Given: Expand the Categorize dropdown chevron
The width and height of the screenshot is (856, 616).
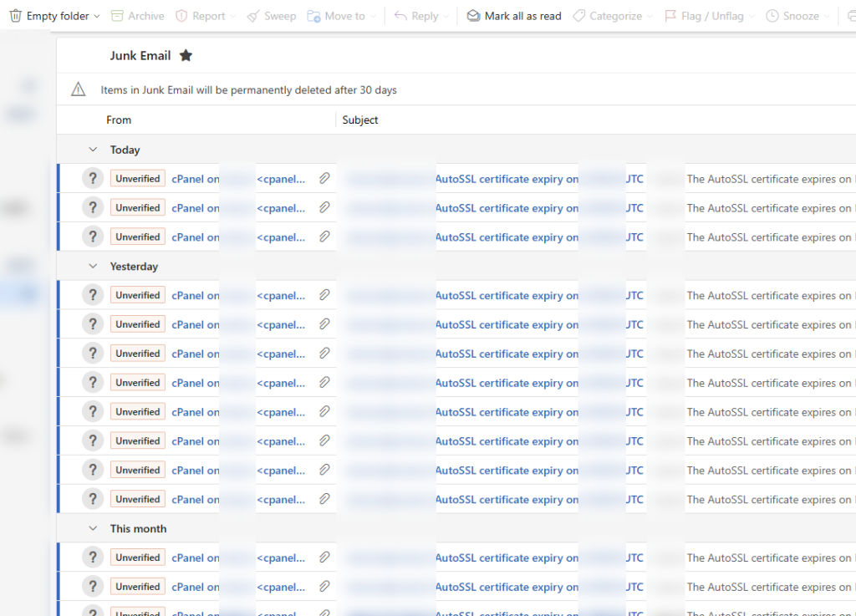Looking at the screenshot, I should (x=650, y=17).
